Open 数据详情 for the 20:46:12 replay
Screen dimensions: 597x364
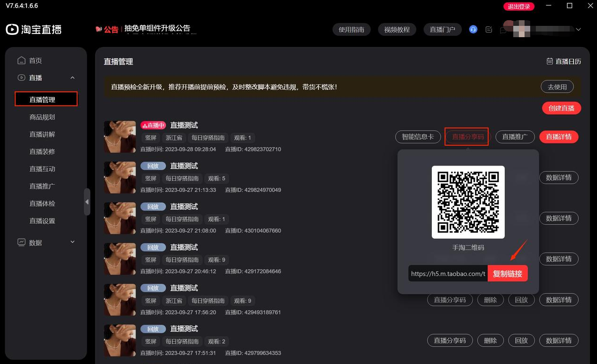click(559, 259)
